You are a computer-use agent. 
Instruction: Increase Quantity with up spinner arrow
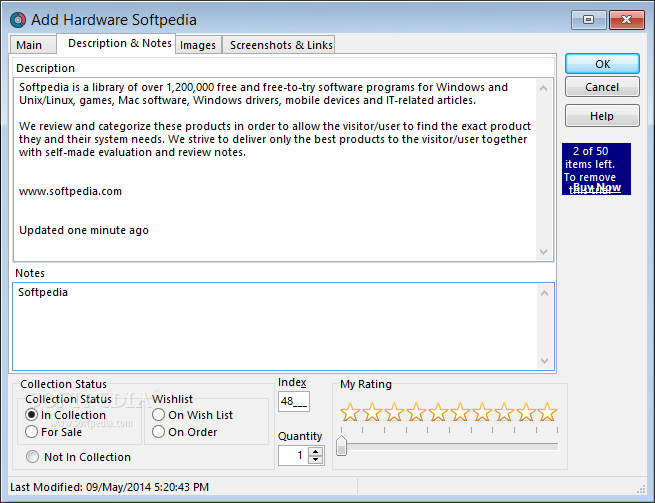pos(316,451)
